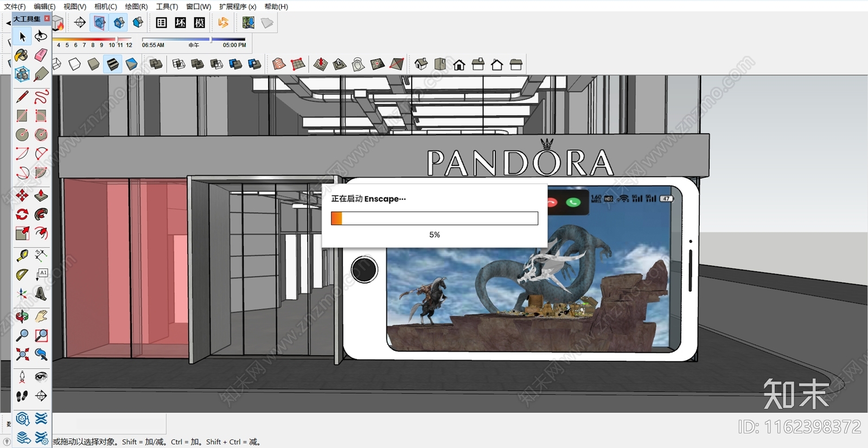
Task: Click the Zoom Extents tool
Action: click(x=22, y=354)
